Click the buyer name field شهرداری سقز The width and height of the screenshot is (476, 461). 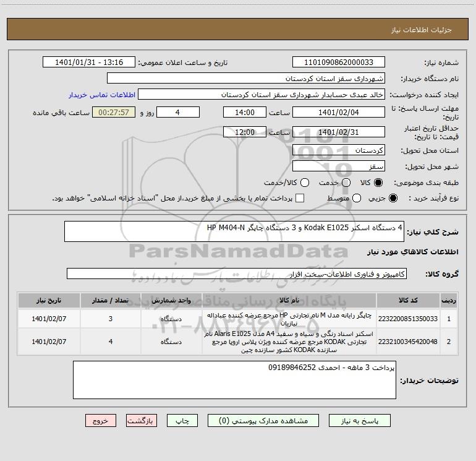[246, 78]
